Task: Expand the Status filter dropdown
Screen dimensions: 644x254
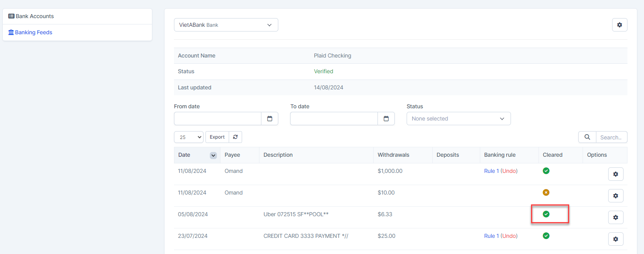Action: pos(458,119)
